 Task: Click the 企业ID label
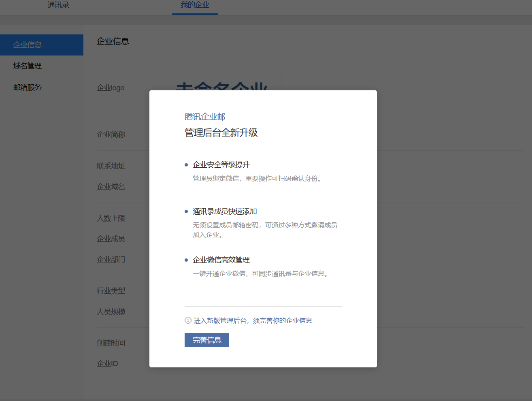coord(107,364)
